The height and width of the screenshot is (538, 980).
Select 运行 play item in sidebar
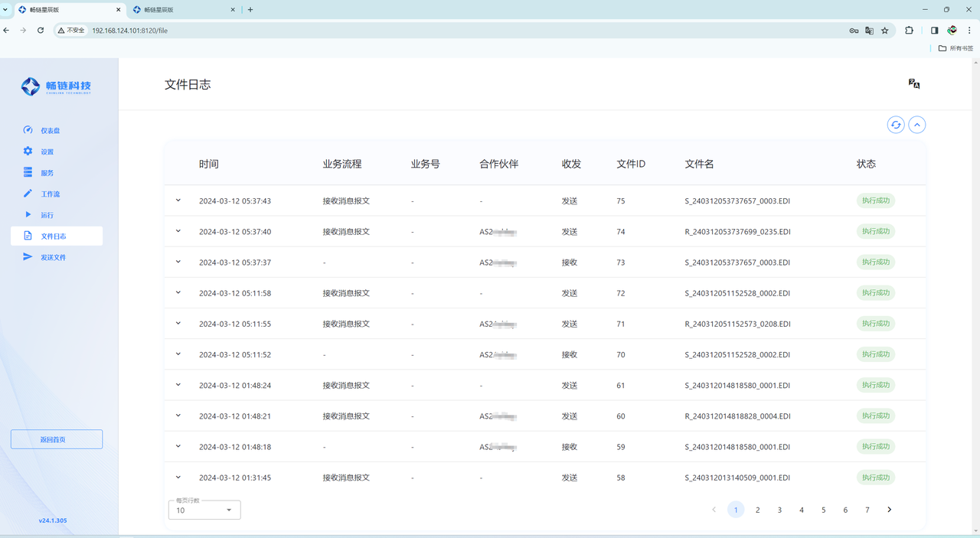coord(47,215)
